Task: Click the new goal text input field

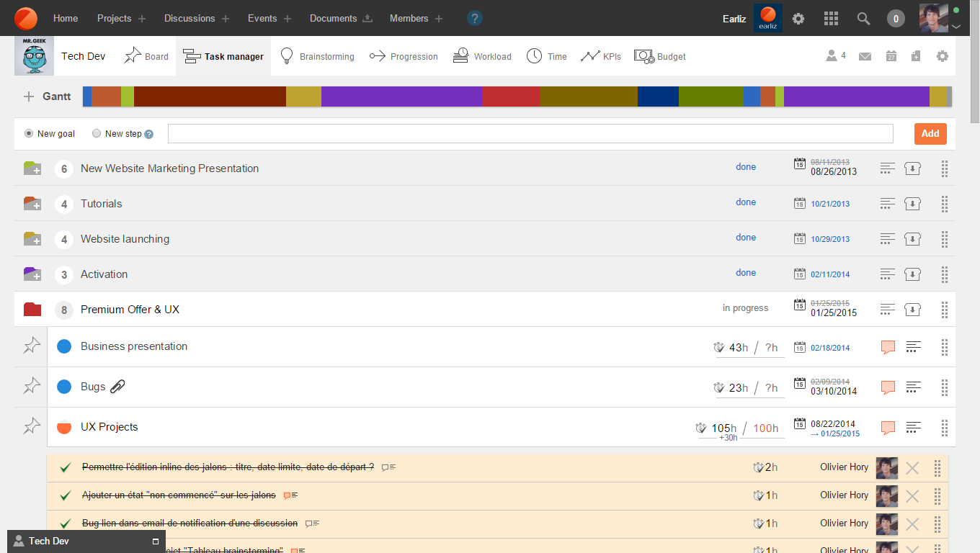Action: (530, 134)
